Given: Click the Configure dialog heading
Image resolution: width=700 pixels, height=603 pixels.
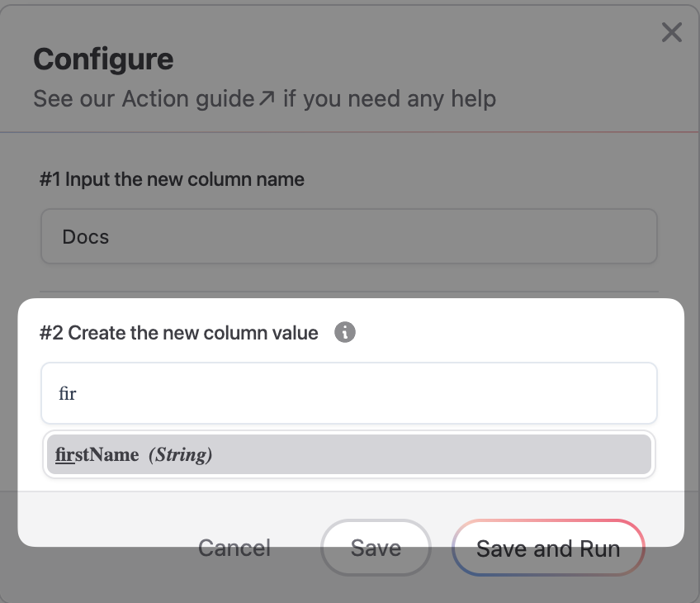Looking at the screenshot, I should tap(103, 59).
